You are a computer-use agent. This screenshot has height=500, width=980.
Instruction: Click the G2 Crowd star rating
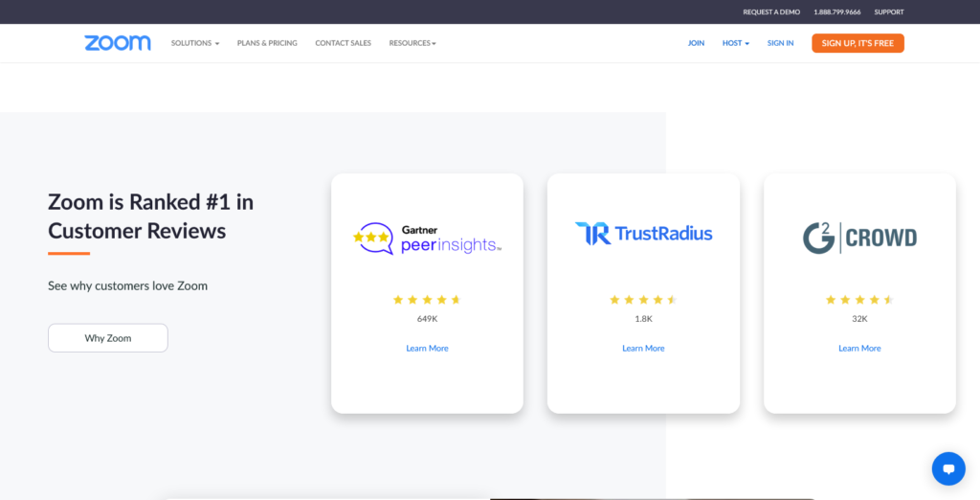click(x=859, y=300)
